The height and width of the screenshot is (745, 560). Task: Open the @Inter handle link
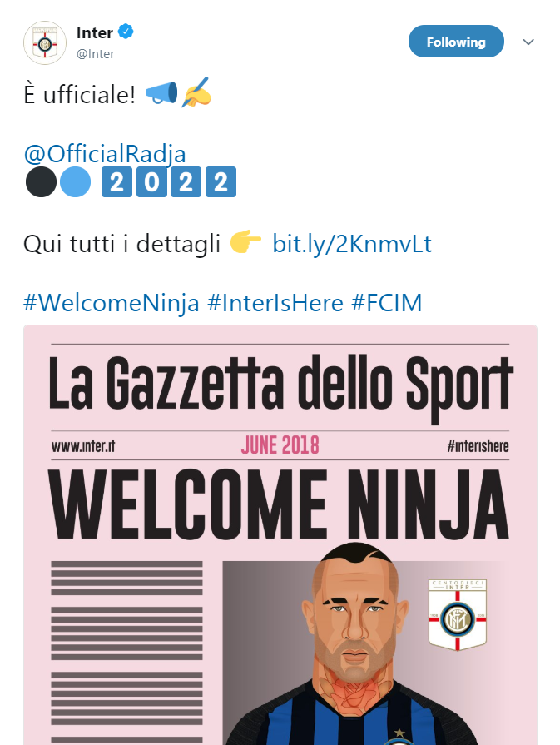(x=96, y=54)
